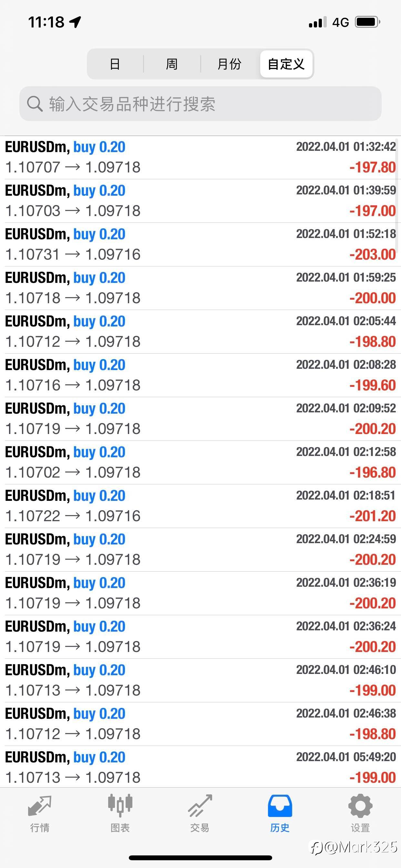The image size is (401, 868).
Task: Tap the search magnifier icon
Action: pos(34,103)
